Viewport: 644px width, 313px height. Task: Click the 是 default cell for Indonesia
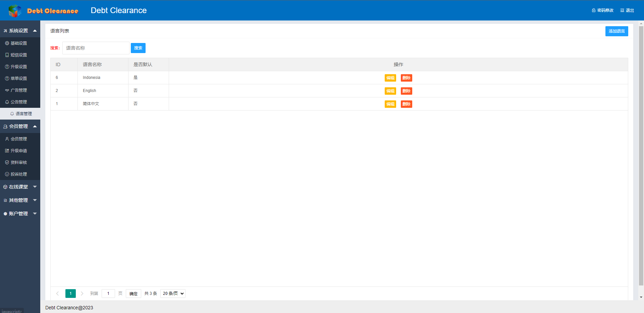149,78
